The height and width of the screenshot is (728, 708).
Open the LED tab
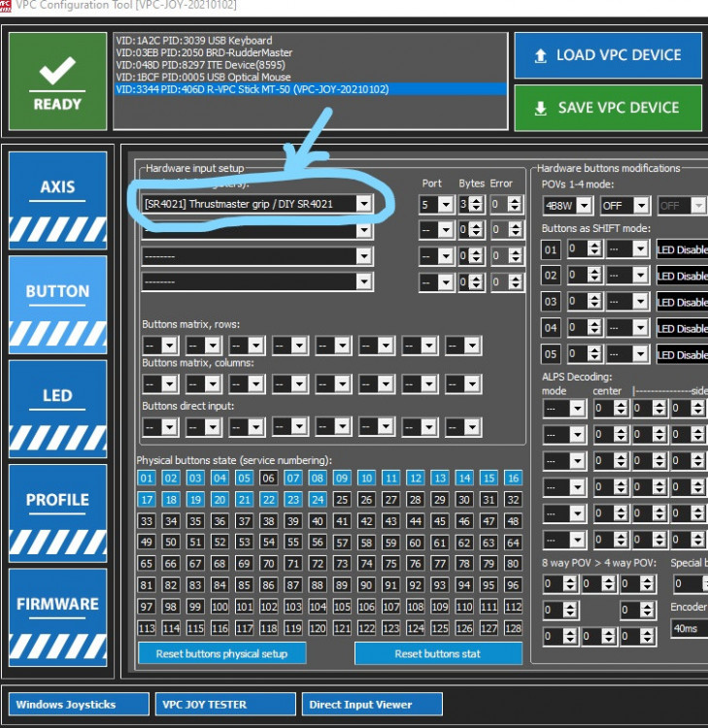57,395
